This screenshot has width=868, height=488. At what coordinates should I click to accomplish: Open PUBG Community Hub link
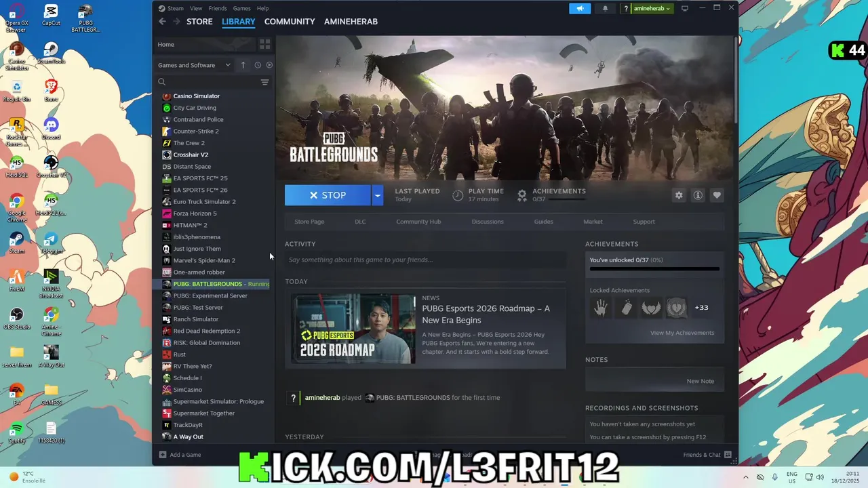click(x=418, y=222)
